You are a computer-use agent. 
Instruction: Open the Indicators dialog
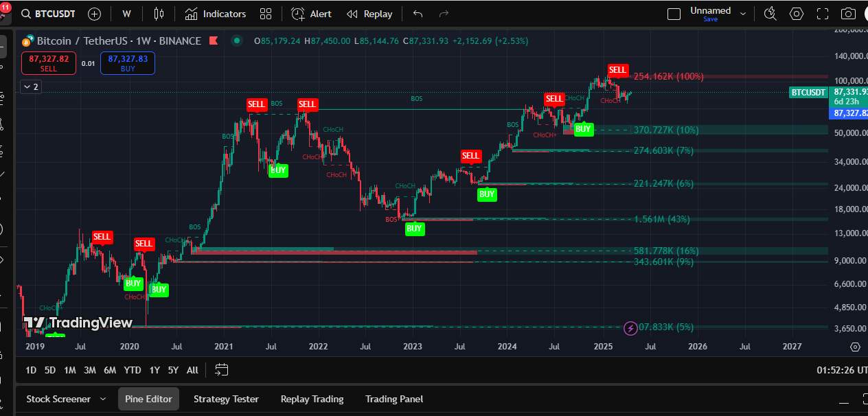(216, 14)
